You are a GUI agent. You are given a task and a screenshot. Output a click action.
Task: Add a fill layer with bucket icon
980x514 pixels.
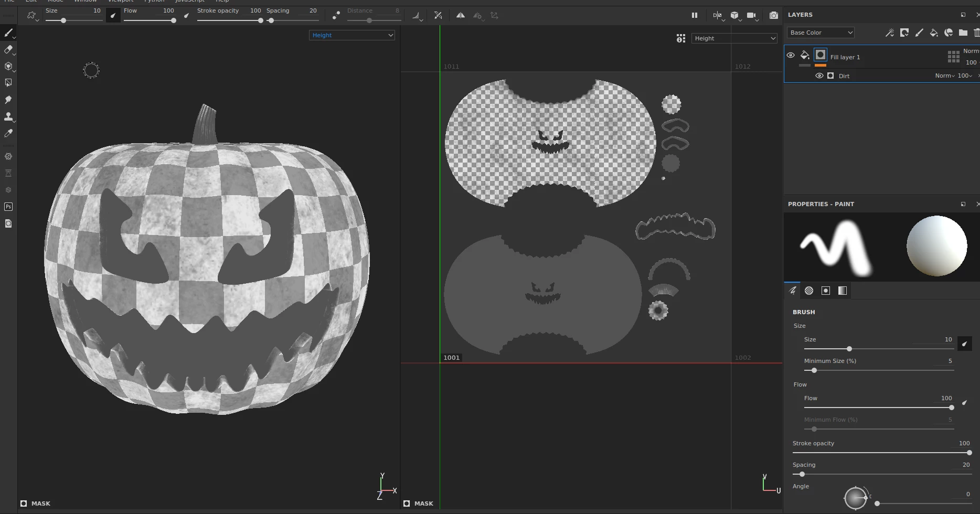pos(934,33)
